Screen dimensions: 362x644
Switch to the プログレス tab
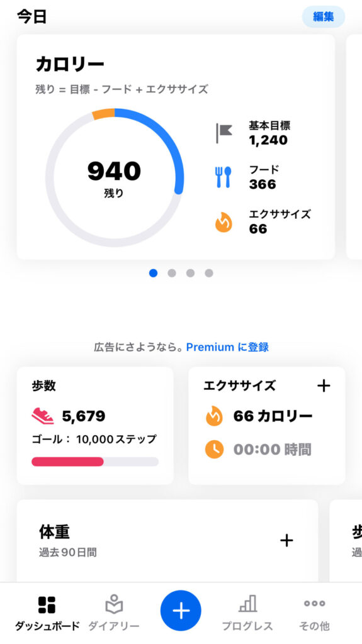coord(247,613)
